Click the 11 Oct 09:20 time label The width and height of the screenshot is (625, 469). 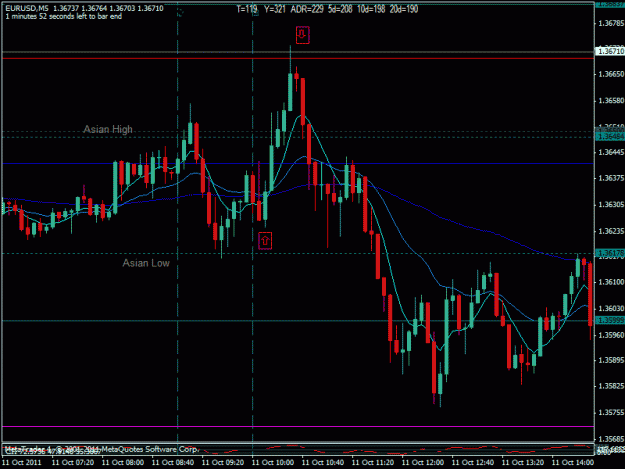223,463
